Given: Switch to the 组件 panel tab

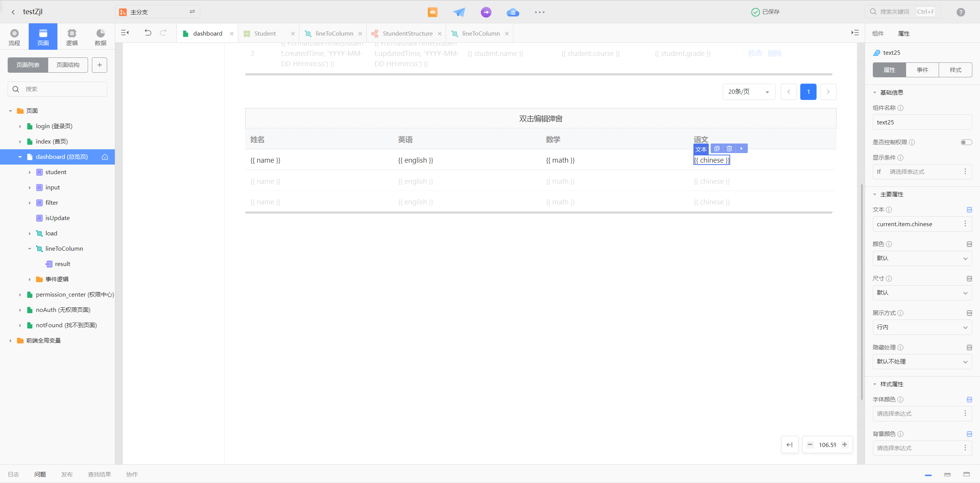Looking at the screenshot, I should pos(878,34).
